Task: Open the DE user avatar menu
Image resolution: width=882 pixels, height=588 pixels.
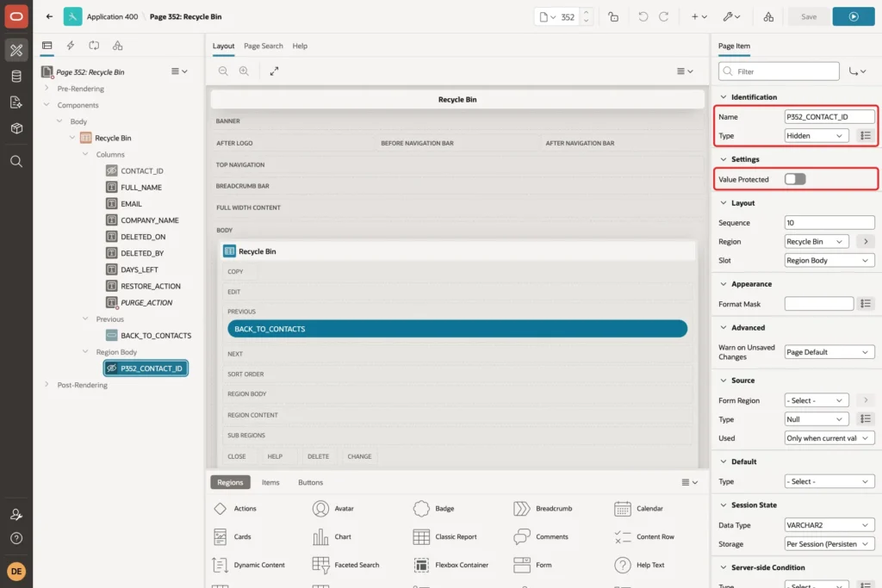Action: (16, 571)
